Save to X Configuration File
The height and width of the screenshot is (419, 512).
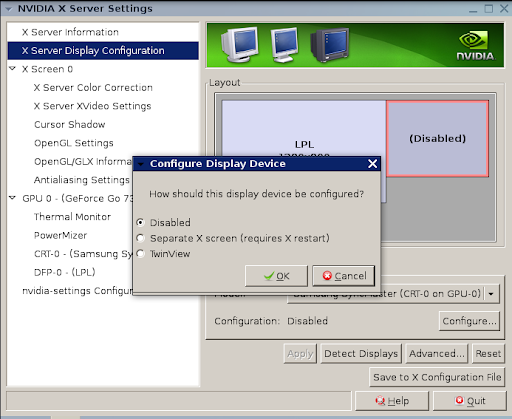coord(437,377)
